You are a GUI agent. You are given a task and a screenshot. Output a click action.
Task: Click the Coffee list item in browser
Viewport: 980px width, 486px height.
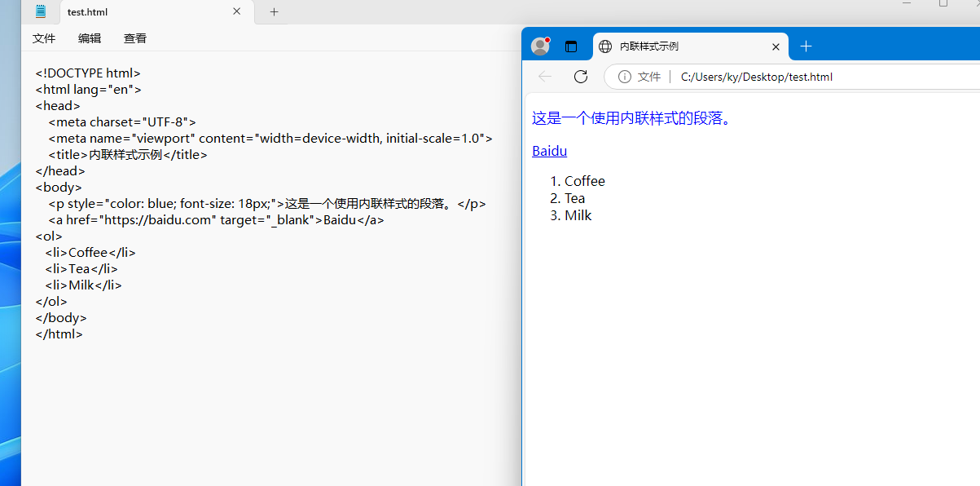click(584, 181)
